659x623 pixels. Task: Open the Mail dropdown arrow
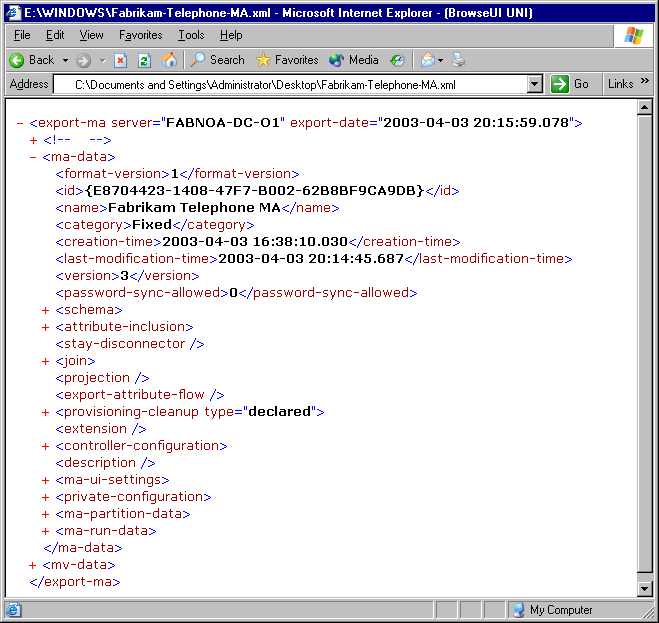(x=440, y=61)
